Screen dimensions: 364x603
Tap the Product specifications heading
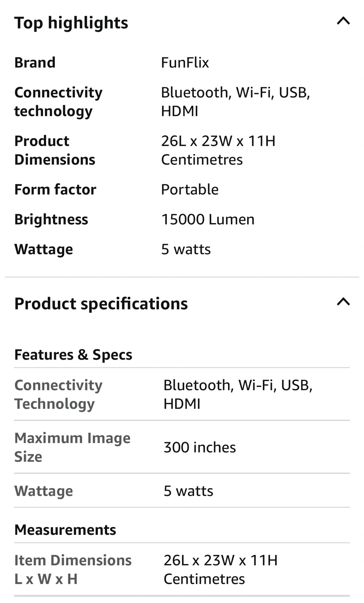[101, 304]
